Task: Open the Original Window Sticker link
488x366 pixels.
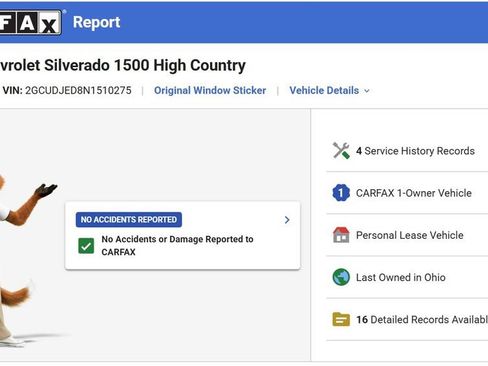Action: (x=210, y=90)
